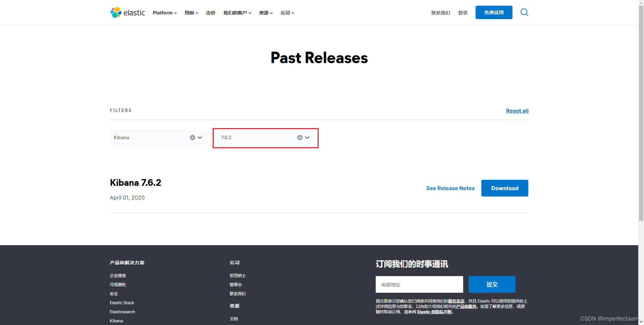
Task: Open the 安全 footer link
Action: [114, 294]
